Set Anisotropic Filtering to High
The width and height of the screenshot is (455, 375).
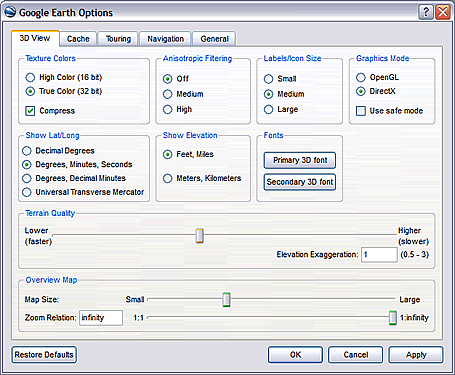click(x=167, y=109)
